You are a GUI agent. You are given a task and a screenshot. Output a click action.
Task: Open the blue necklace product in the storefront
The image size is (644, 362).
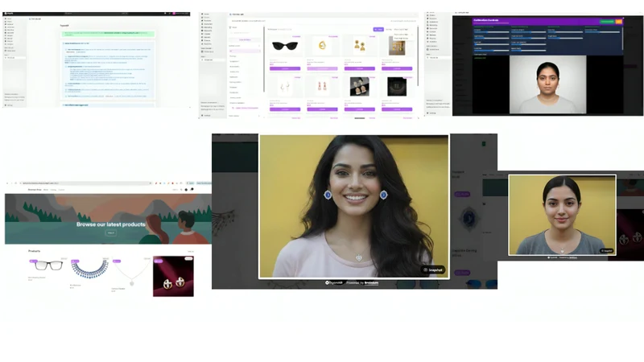pos(89,269)
